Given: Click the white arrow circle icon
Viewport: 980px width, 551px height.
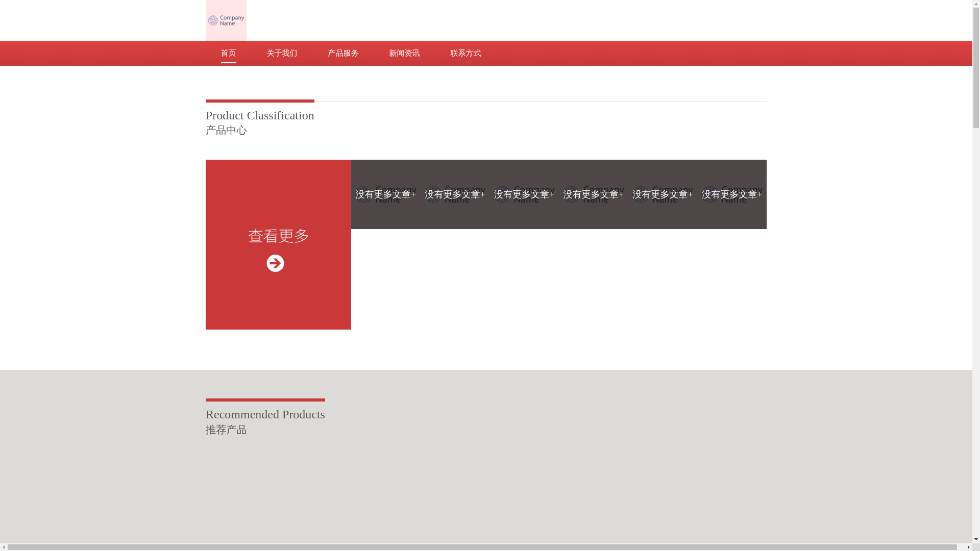Looking at the screenshot, I should tap(275, 263).
